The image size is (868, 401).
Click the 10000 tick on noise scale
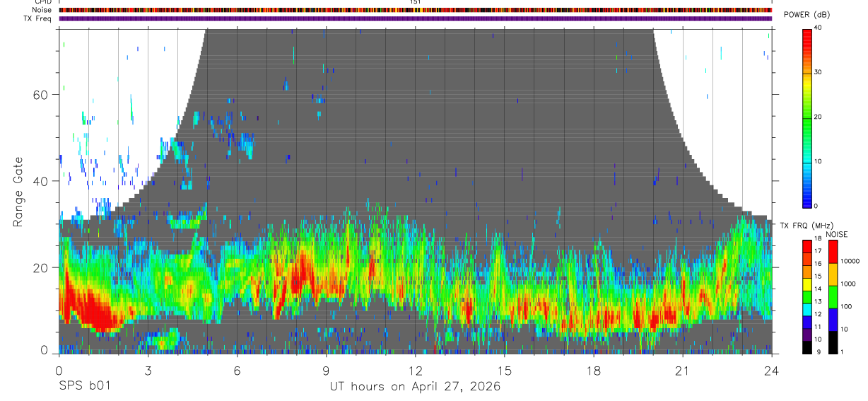[849, 261]
